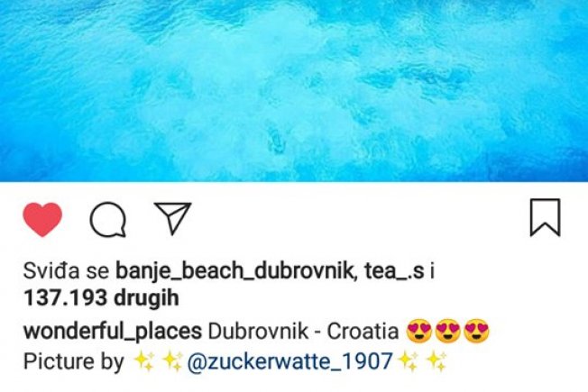
Task: Open comments with speech bubble icon
Action: (x=108, y=220)
